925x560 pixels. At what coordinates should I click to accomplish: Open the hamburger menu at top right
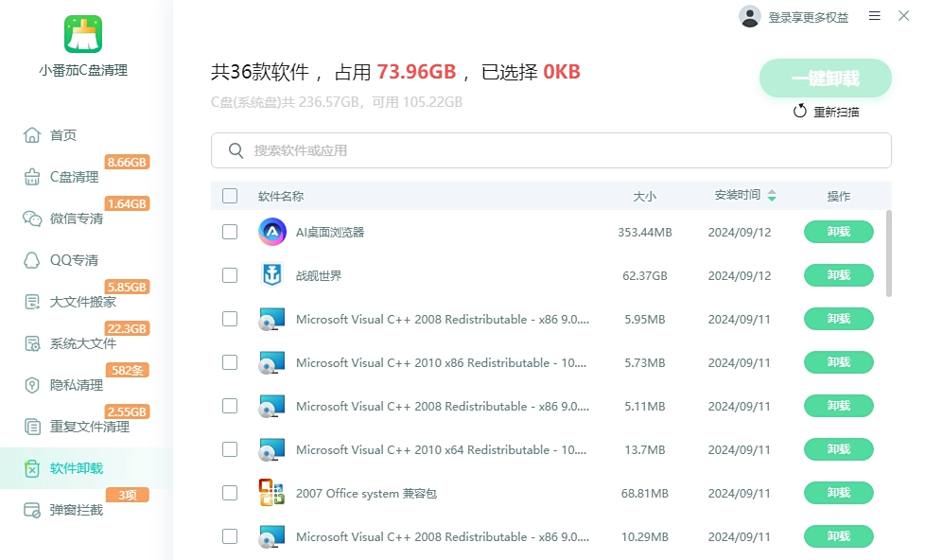coord(875,16)
